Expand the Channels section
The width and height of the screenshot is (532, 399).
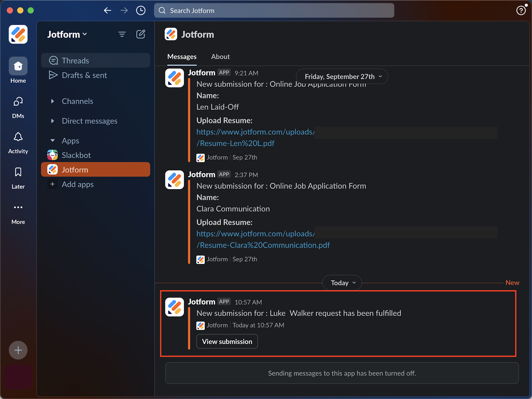(x=53, y=101)
